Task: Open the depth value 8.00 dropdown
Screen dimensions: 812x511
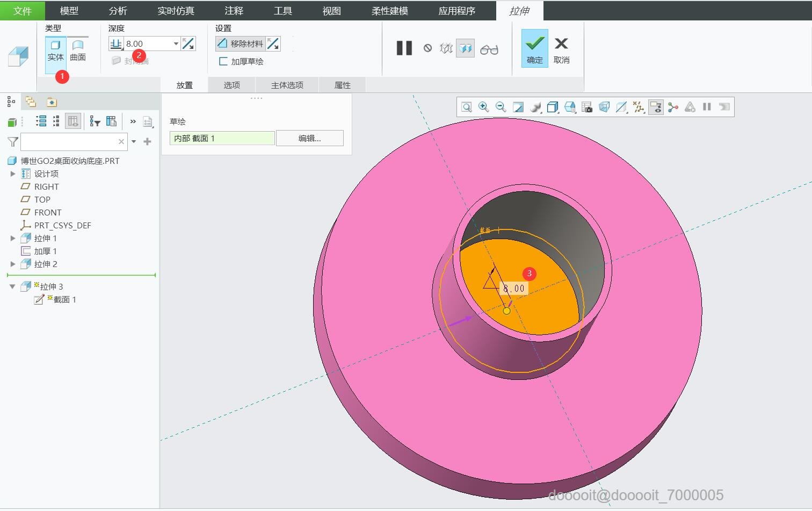Action: tap(176, 44)
